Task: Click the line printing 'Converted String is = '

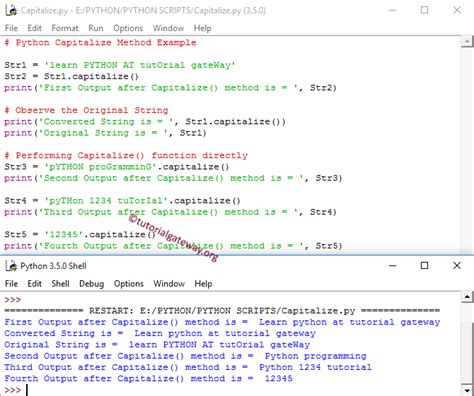Action: tap(145, 122)
